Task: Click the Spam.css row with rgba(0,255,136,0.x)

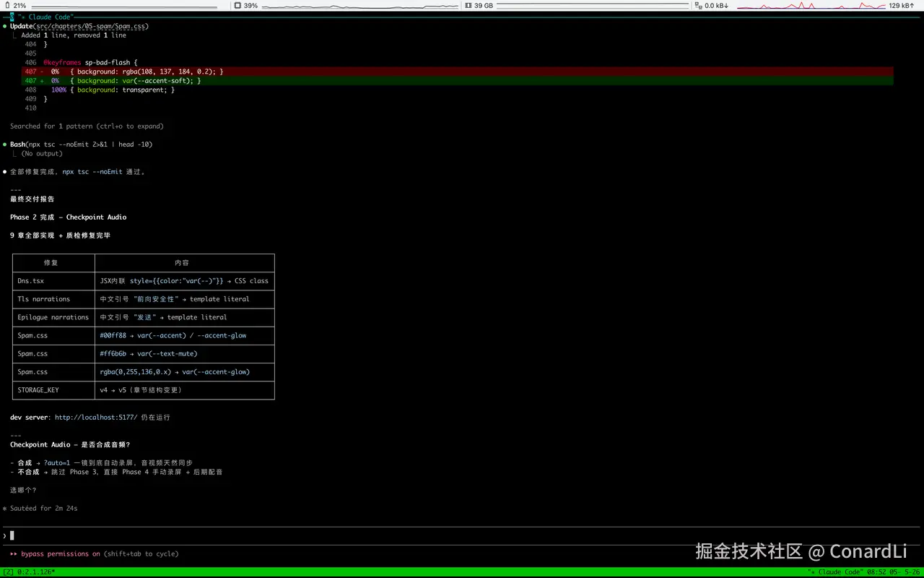Action: [x=143, y=372]
